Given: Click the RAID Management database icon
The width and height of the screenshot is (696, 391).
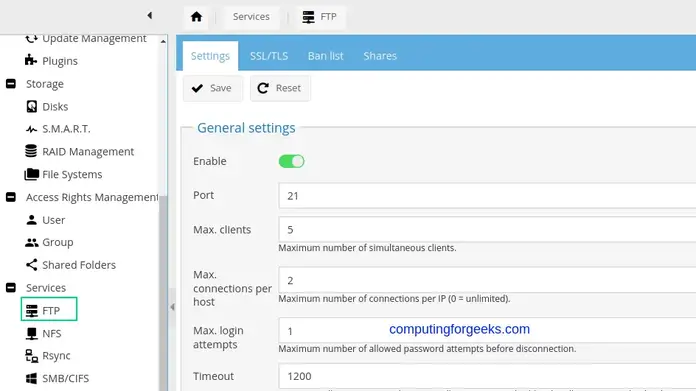Looking at the screenshot, I should [31, 151].
